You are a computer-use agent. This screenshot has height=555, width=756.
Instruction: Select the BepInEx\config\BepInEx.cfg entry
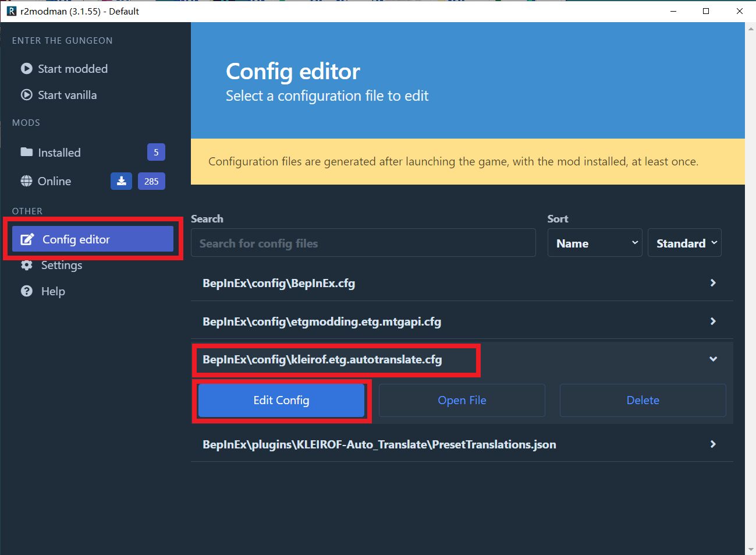279,283
